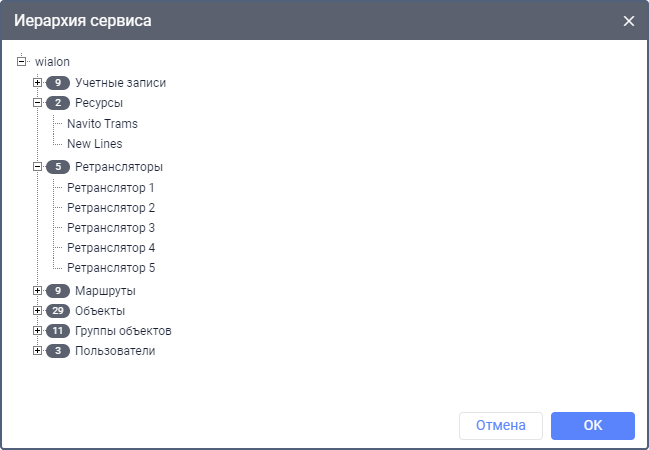Click the Учетные записи label

tap(120, 83)
